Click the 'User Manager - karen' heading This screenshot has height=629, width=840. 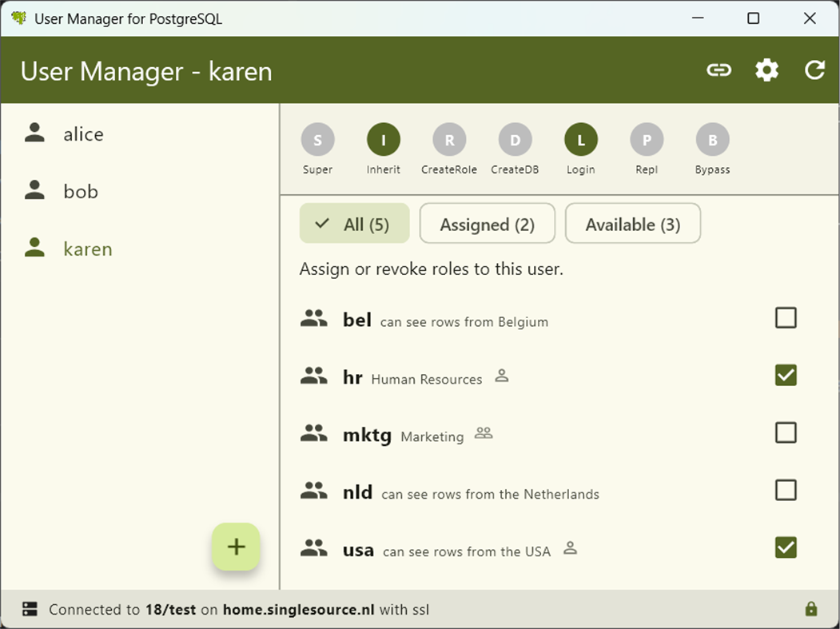146,71
